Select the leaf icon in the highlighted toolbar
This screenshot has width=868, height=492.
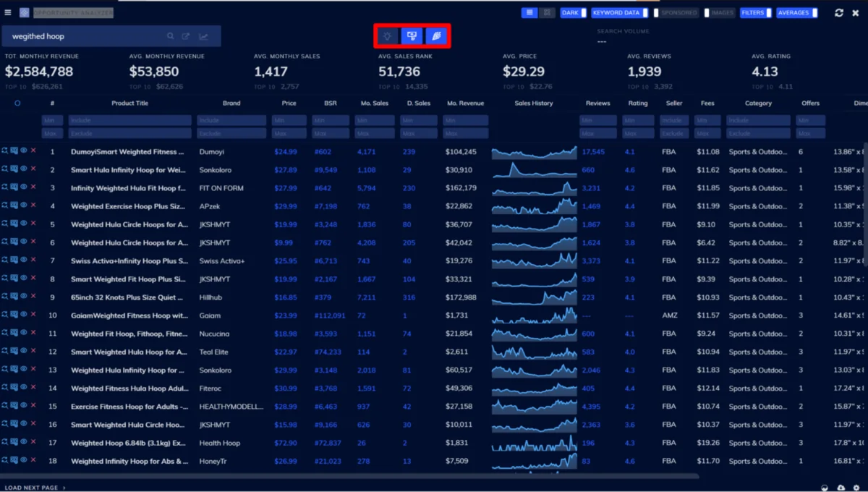pyautogui.click(x=435, y=35)
